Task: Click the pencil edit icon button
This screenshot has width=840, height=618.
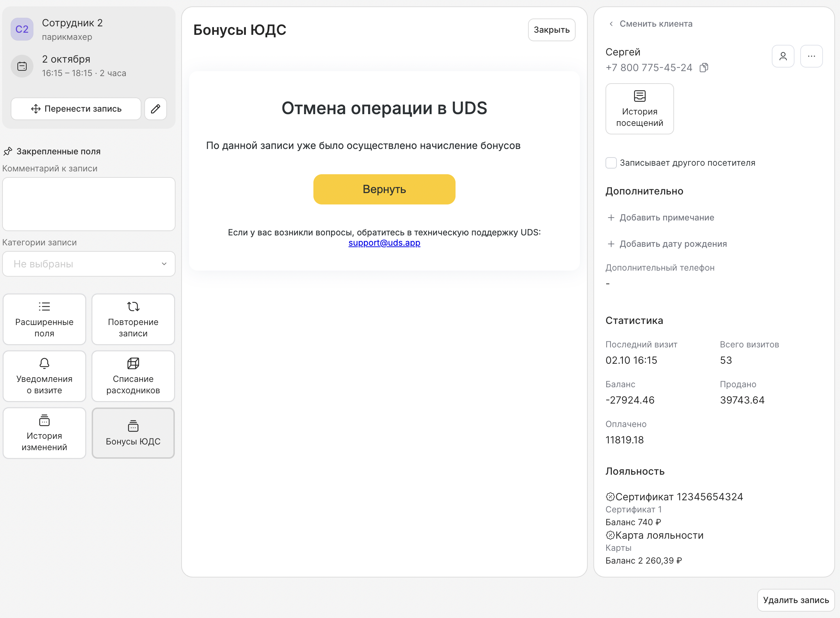Action: (156, 109)
